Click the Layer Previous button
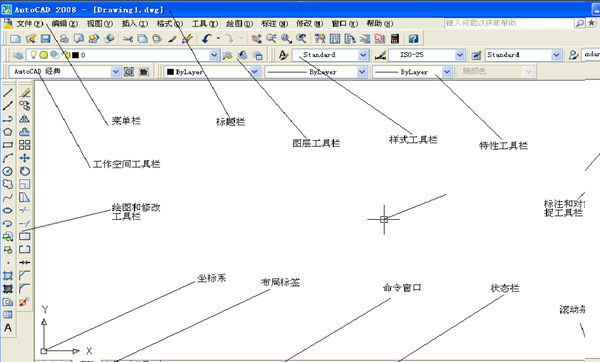 242,55
